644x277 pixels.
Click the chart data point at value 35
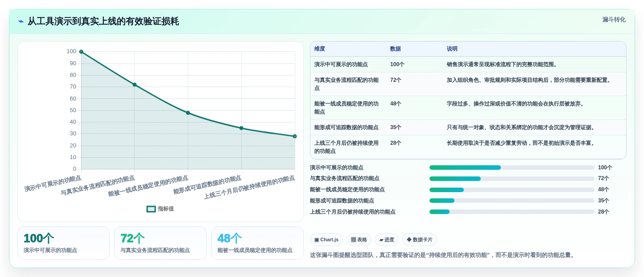(241, 128)
